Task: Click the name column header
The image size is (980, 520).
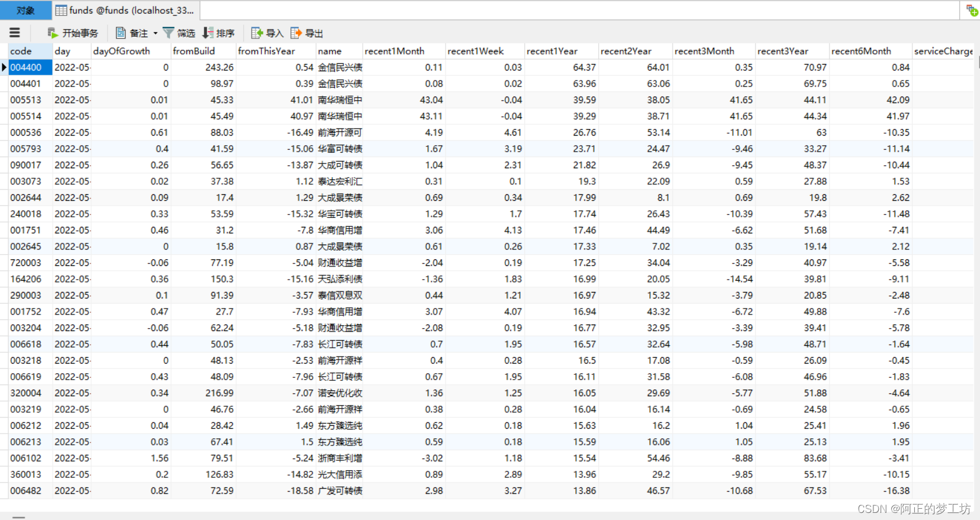Action: [339, 51]
